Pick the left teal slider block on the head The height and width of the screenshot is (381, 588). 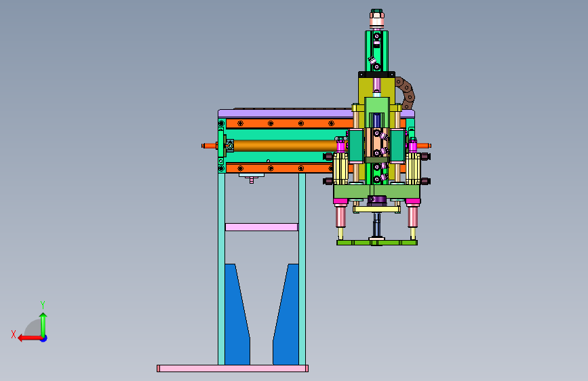(x=356, y=146)
